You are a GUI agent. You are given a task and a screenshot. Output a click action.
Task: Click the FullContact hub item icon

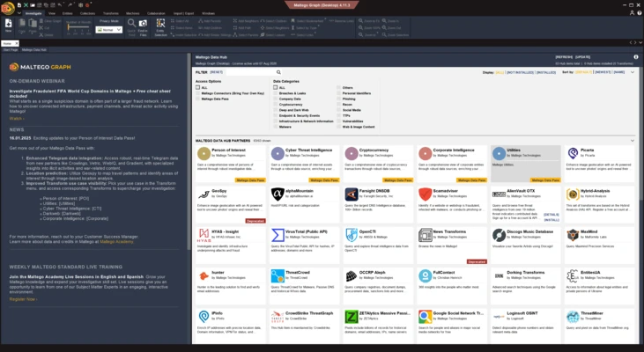tap(426, 275)
